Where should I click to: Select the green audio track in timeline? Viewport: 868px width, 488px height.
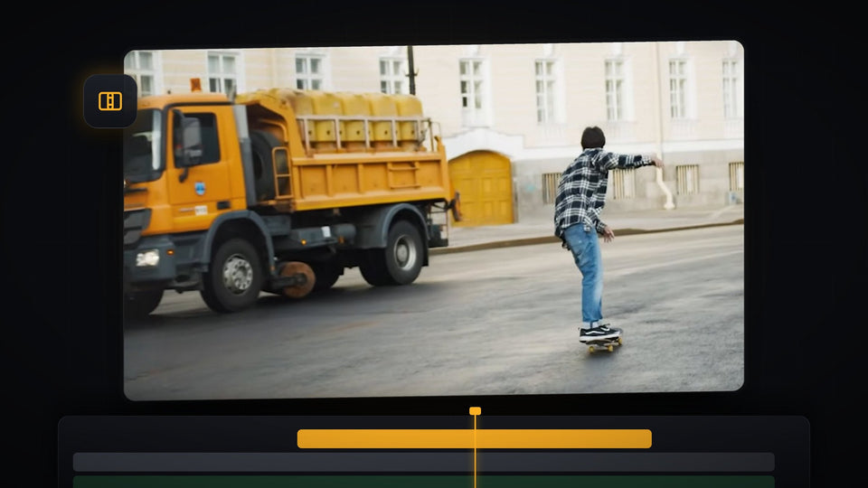tap(423, 482)
